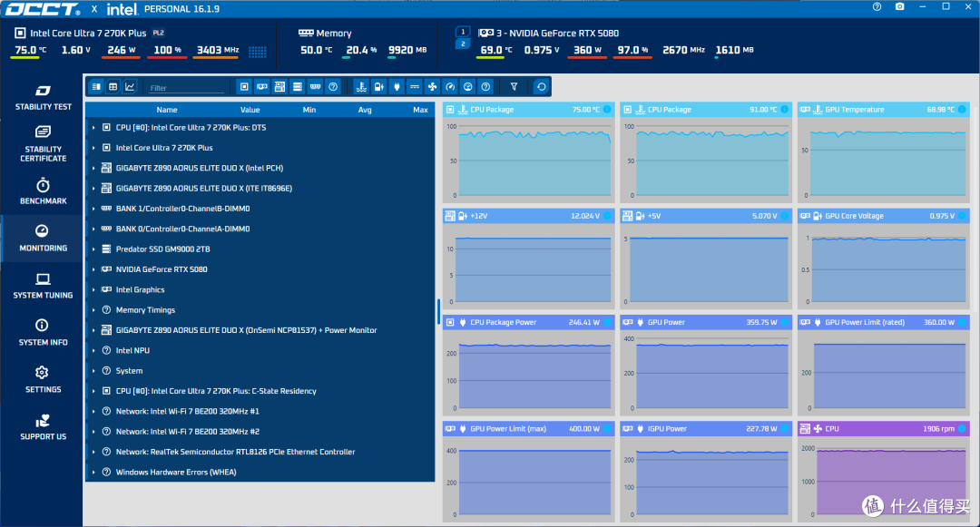The width and height of the screenshot is (980, 527).
Task: Toggle the blue dot on the +12V graph
Action: (607, 216)
